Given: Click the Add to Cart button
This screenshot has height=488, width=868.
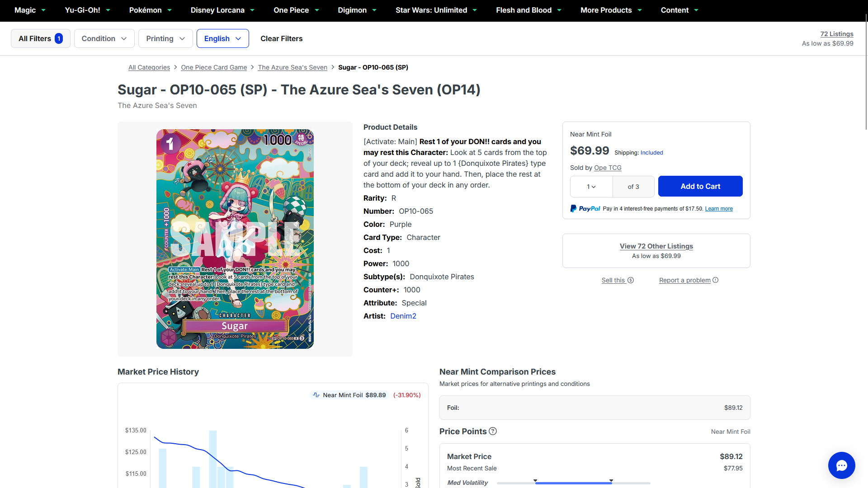Looking at the screenshot, I should 700,186.
